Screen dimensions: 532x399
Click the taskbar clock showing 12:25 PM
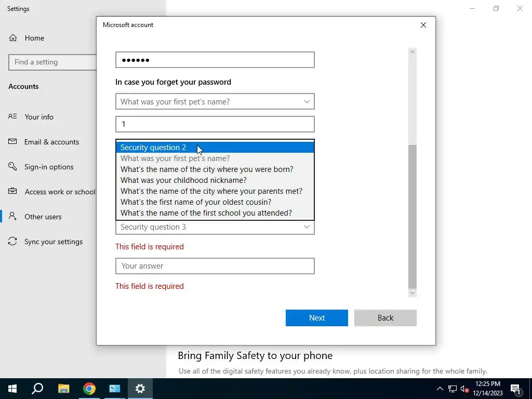[x=487, y=389]
